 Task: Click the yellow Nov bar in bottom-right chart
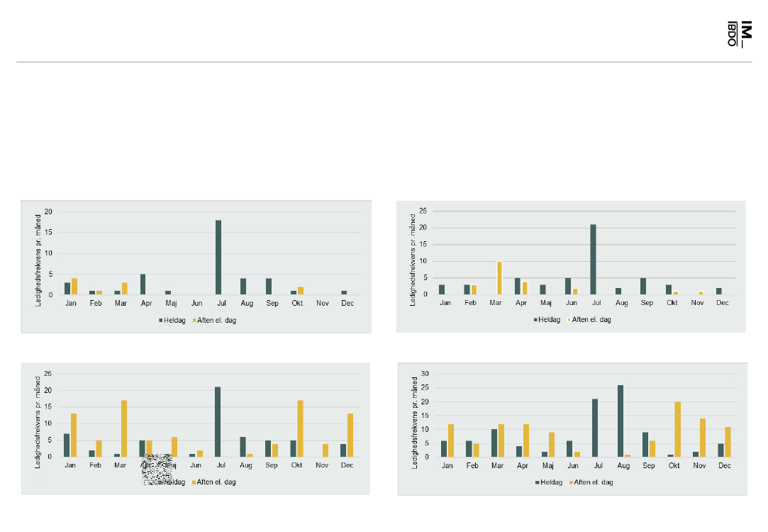coord(702,438)
